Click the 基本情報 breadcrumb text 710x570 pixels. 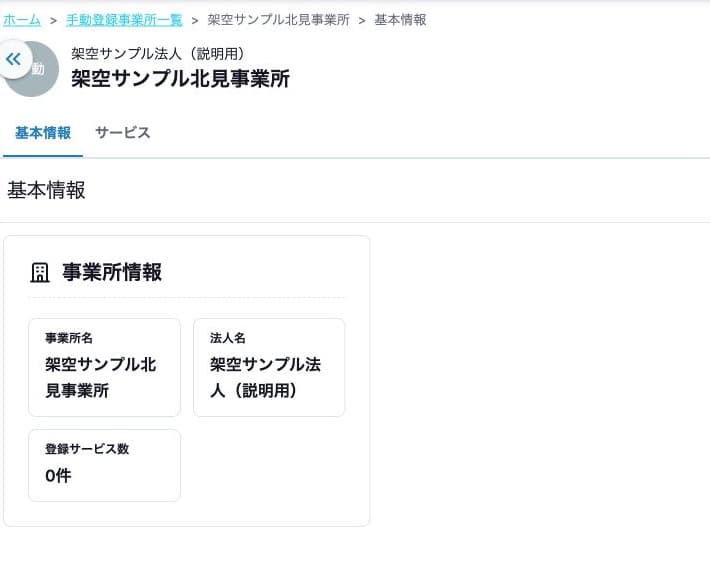click(400, 20)
